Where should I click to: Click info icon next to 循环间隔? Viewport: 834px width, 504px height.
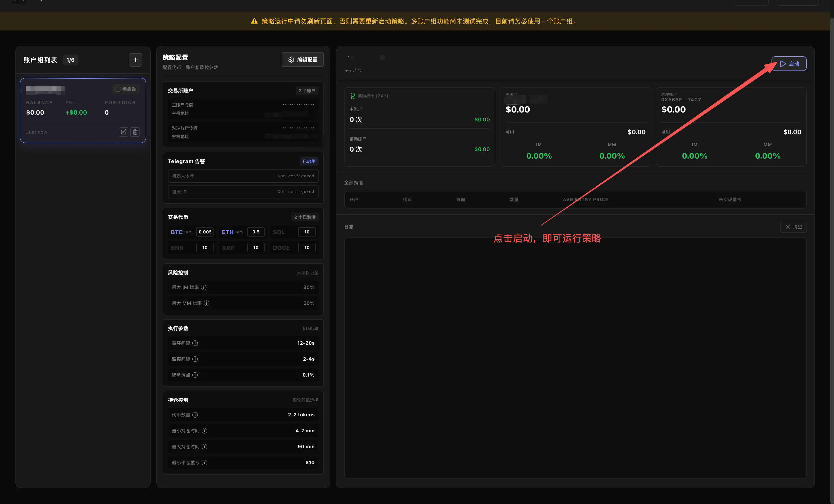(x=195, y=343)
